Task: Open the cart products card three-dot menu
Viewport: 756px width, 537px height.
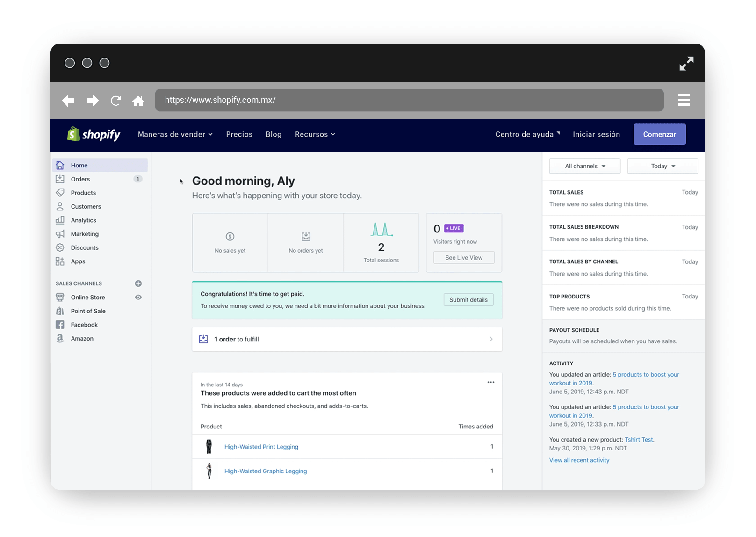Action: pos(491,382)
